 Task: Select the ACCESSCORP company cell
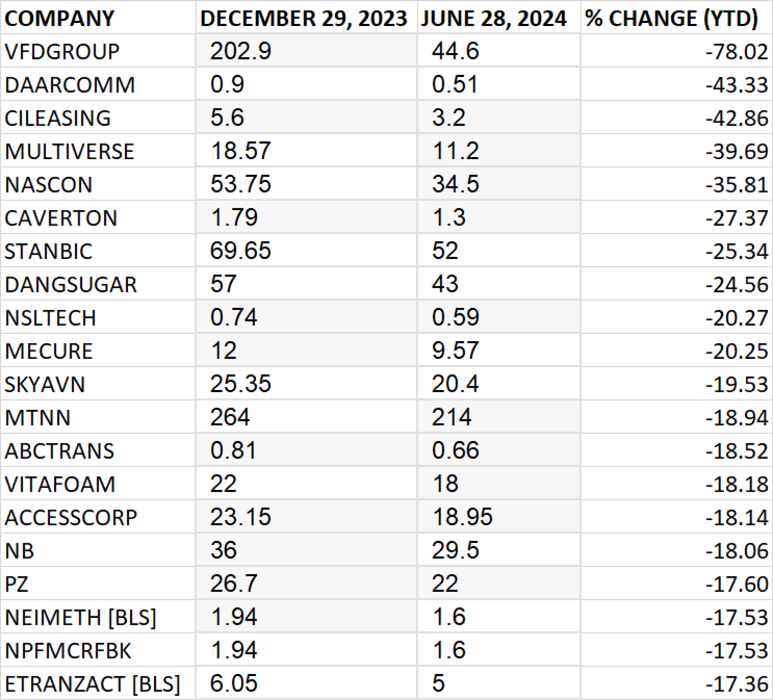click(98, 517)
